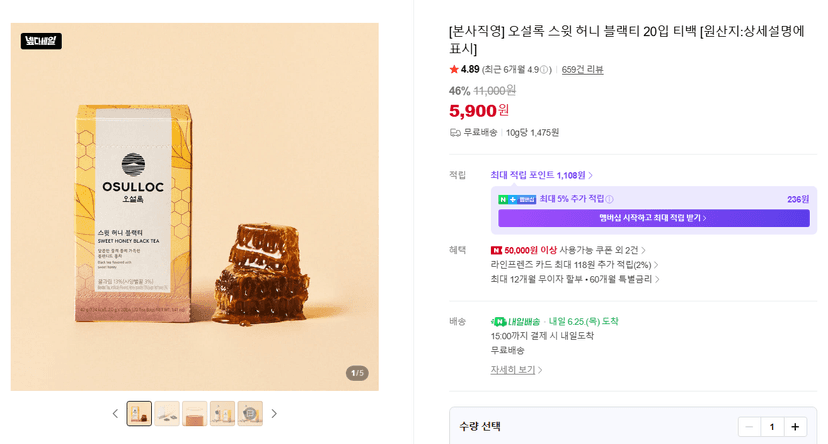The image size is (828, 444).
Task: Open 최대 12개월 무이자 할부 details
Action: pos(575,279)
